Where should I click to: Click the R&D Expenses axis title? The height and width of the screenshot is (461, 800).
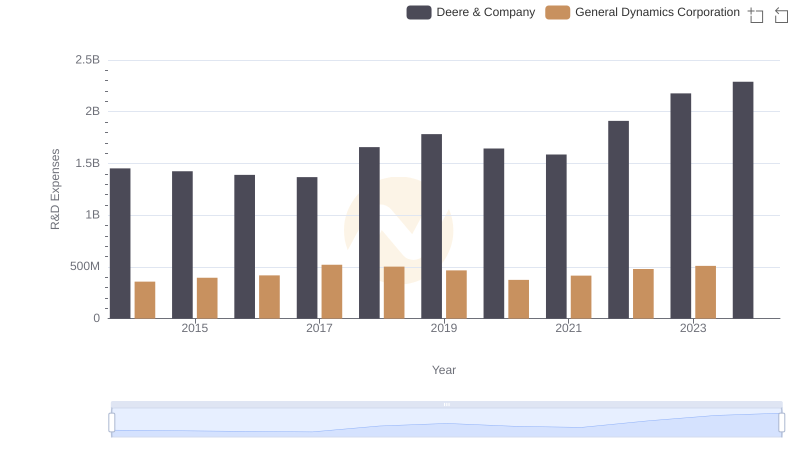coord(55,189)
